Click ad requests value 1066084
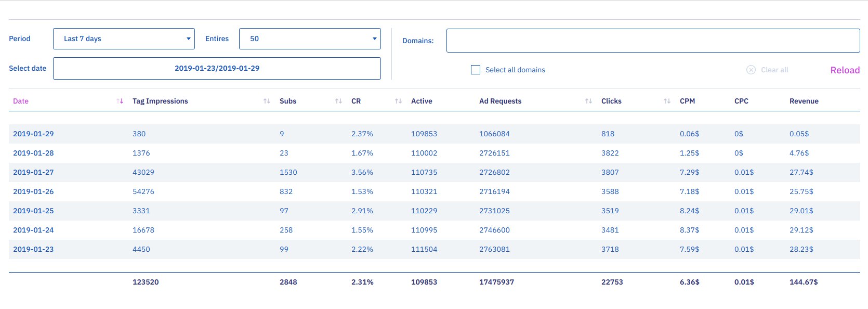The image size is (868, 309). [494, 134]
